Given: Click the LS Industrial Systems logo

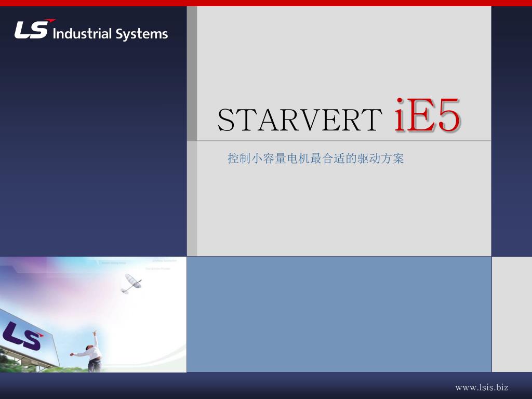Looking at the screenshot, I should coord(91,30).
